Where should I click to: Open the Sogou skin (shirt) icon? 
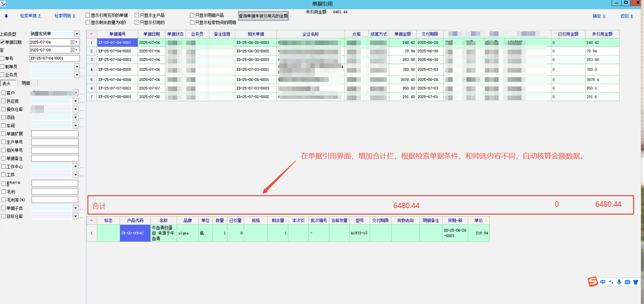[x=636, y=282]
